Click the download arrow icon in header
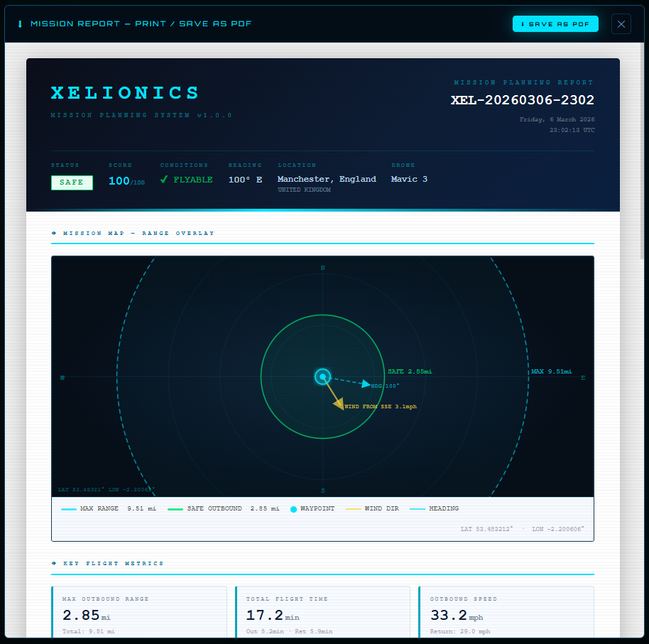 pyautogui.click(x=20, y=24)
